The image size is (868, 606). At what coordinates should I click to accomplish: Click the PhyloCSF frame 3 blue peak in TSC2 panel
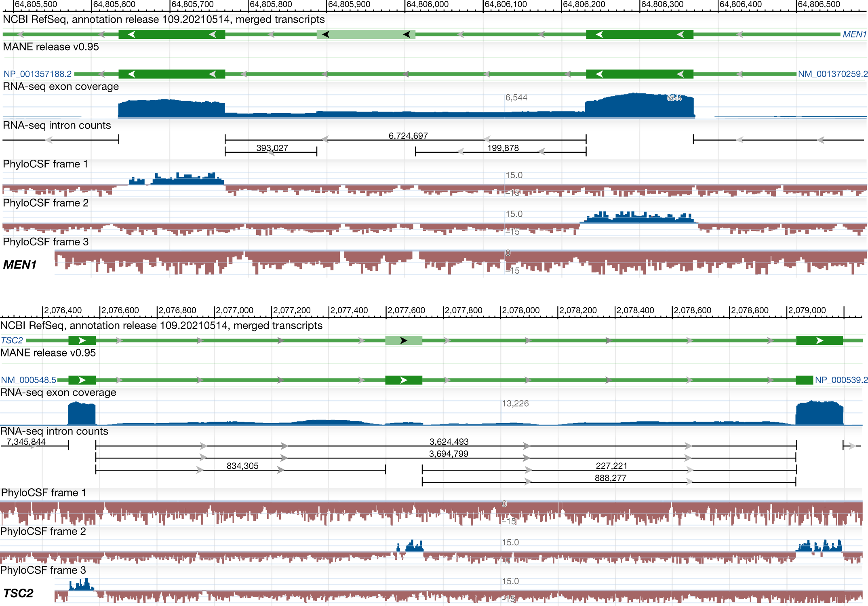click(x=82, y=585)
